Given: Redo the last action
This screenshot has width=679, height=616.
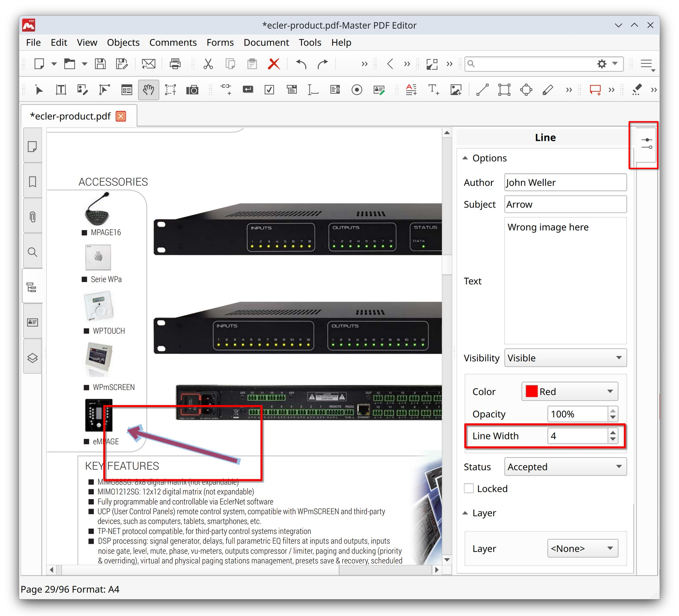Looking at the screenshot, I should 323,64.
